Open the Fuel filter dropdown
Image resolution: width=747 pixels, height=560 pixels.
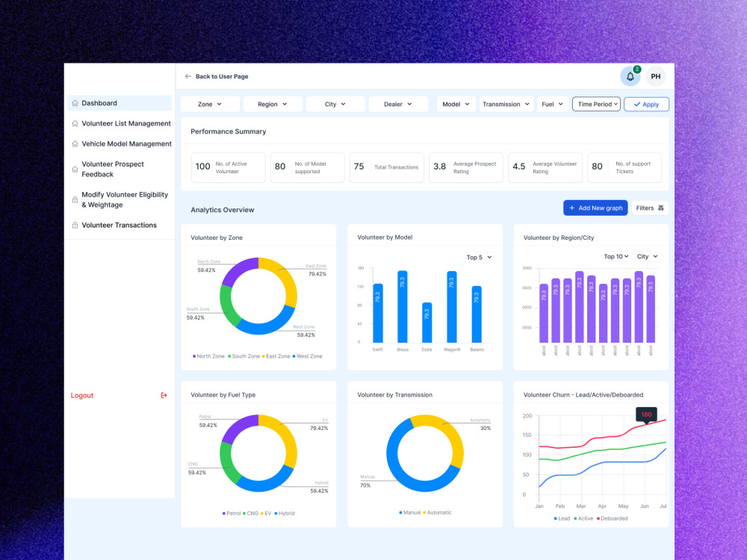point(553,105)
